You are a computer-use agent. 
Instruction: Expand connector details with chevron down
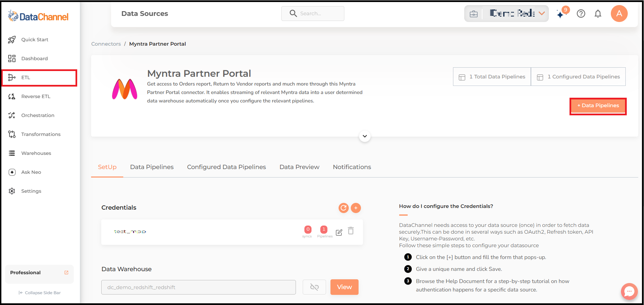[365, 136]
